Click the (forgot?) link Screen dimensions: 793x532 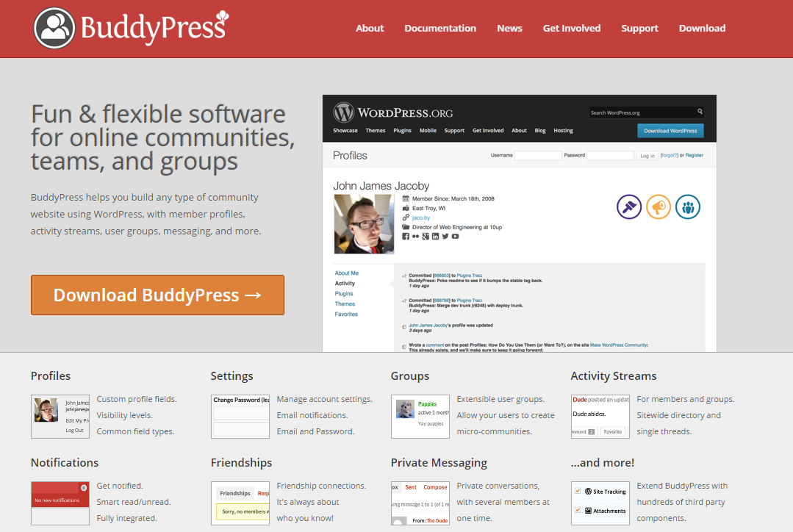tap(669, 155)
